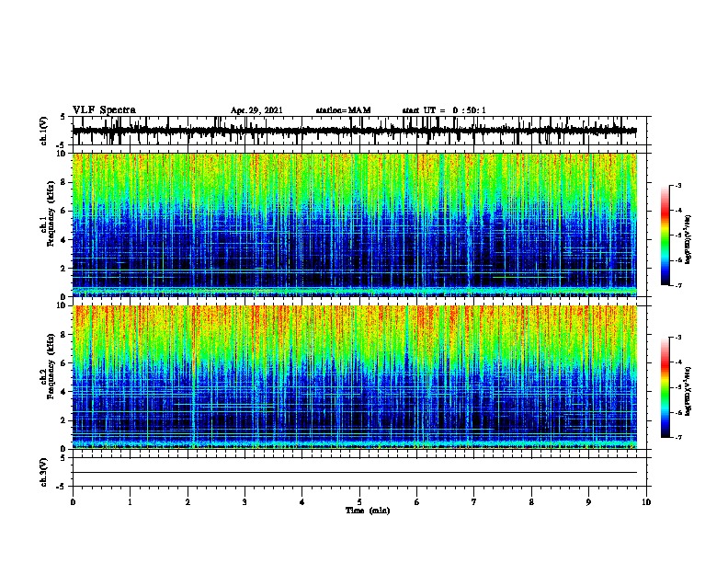The image size is (728, 563).
Task: Click time axis tick label "6"
Action: [417, 502]
